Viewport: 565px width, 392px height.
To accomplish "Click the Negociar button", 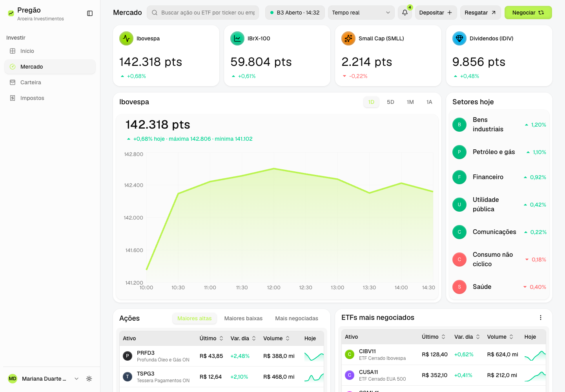I will click(x=528, y=13).
